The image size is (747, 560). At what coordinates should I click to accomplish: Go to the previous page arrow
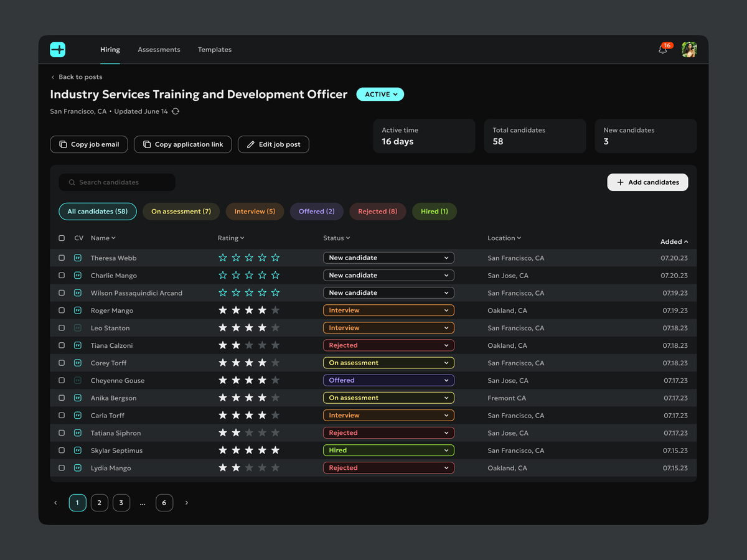(x=55, y=503)
